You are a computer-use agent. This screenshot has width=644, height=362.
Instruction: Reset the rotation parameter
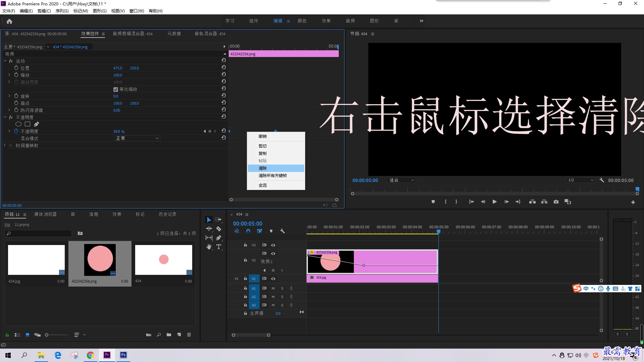(224, 96)
